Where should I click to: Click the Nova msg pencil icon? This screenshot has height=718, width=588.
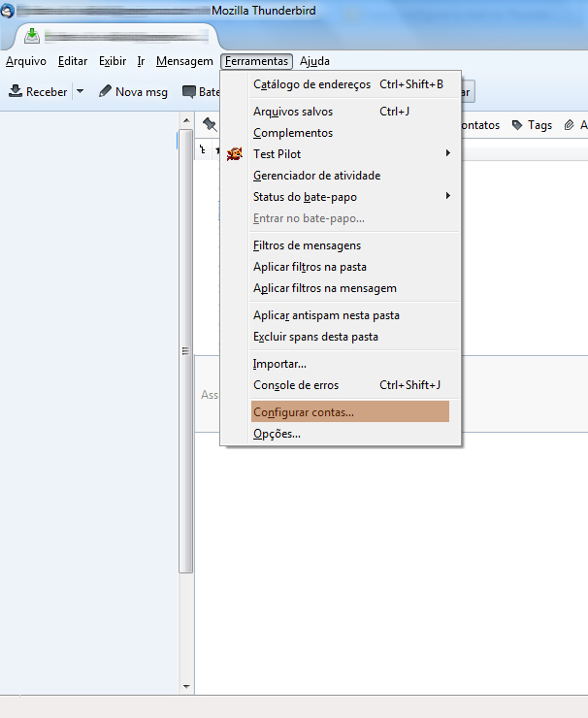pos(106,92)
